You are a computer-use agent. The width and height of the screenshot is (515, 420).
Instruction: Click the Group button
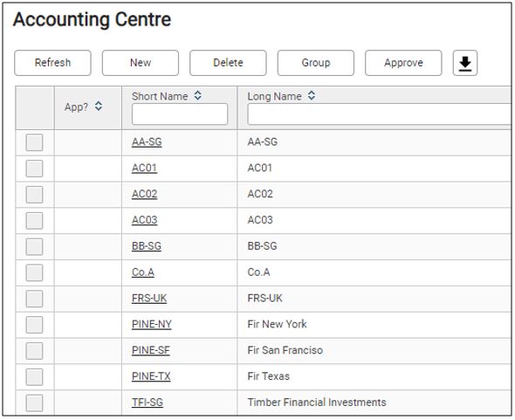[x=316, y=63]
